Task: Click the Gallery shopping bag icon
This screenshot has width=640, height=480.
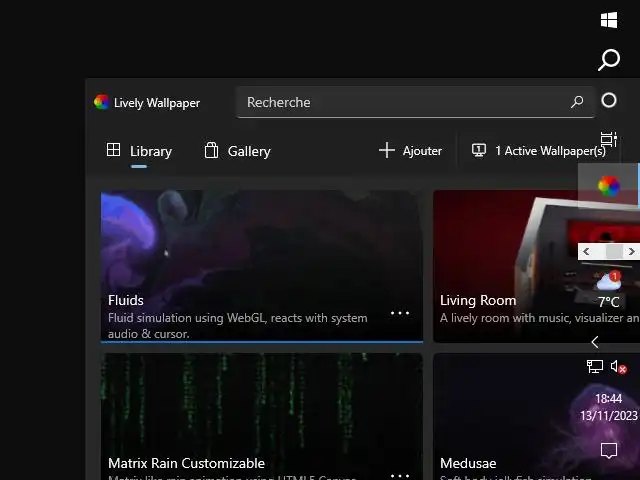Action: coord(211,150)
